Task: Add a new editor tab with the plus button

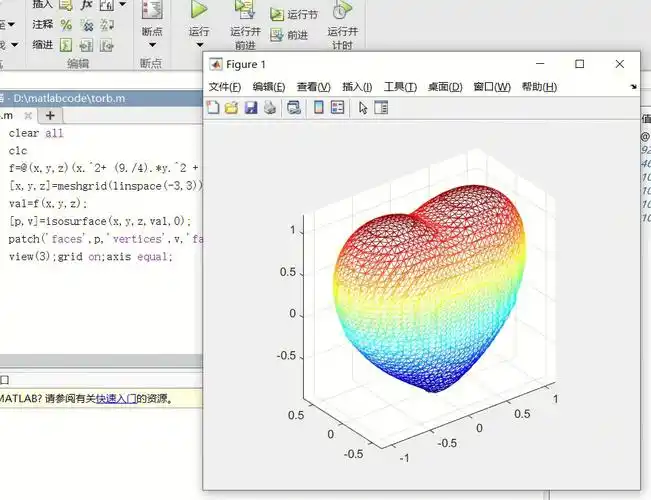Action: click(x=50, y=115)
